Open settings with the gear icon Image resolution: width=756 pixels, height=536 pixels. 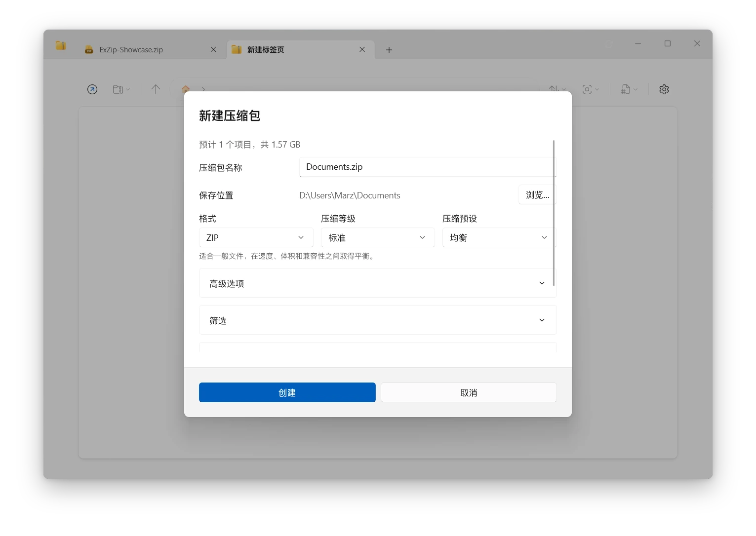point(664,89)
